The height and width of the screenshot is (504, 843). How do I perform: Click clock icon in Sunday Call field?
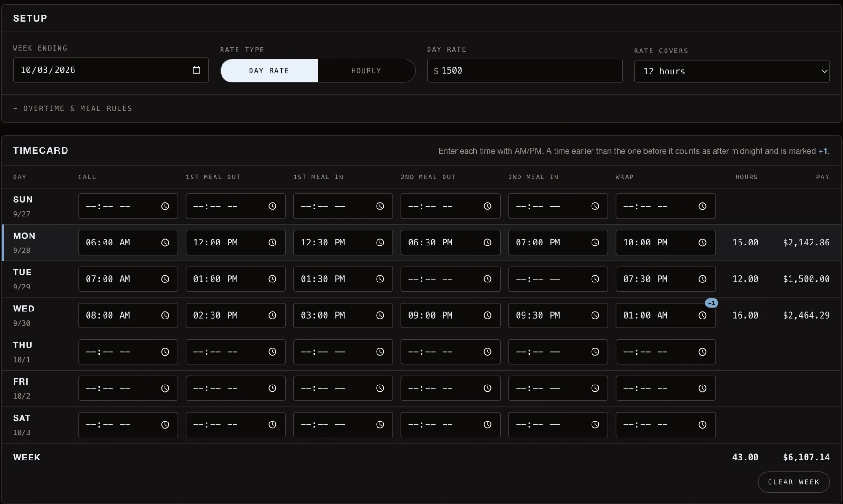pyautogui.click(x=165, y=206)
